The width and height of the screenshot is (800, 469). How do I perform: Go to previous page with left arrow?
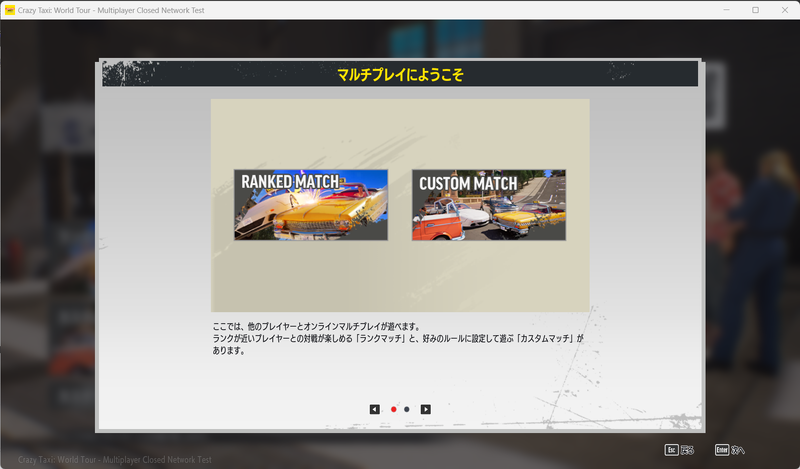click(x=374, y=409)
